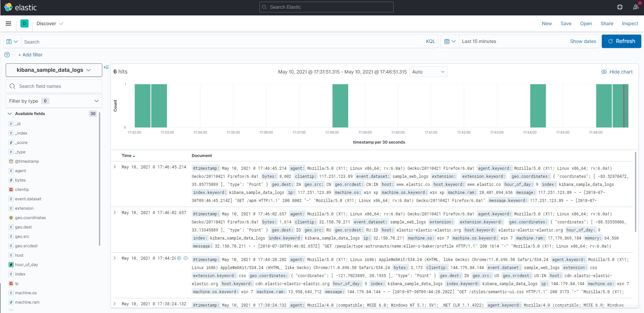The width and height of the screenshot is (644, 313).
Task: Click the @timestamp date field icon
Action: coord(11,161)
